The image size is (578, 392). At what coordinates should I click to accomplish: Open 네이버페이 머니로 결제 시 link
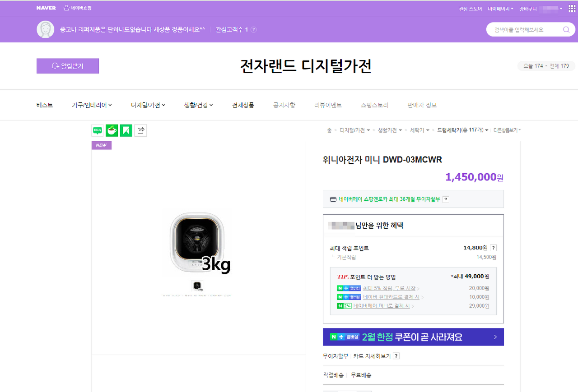pyautogui.click(x=382, y=306)
